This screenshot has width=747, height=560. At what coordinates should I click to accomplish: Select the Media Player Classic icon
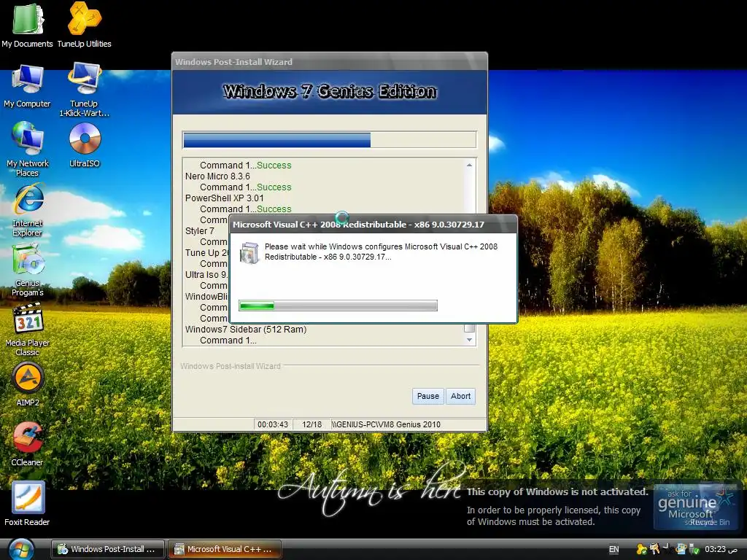coord(27,330)
